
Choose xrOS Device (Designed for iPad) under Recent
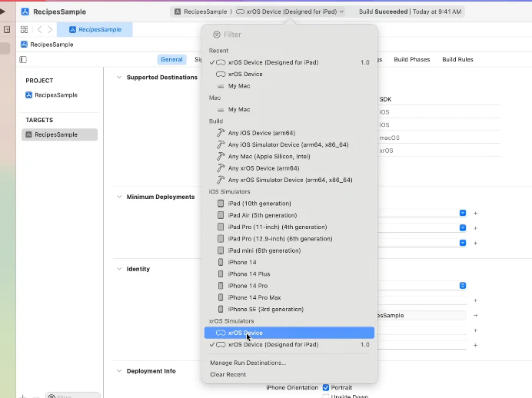[x=289, y=62]
